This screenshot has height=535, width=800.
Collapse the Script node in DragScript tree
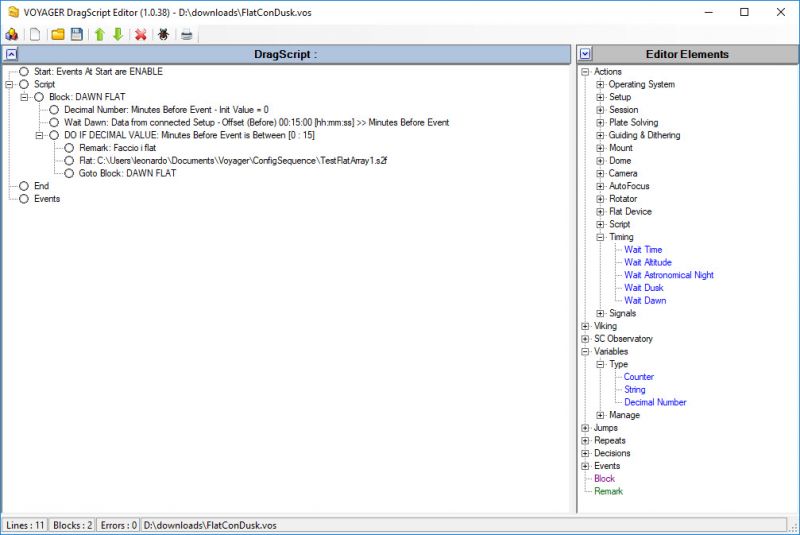pos(9,84)
